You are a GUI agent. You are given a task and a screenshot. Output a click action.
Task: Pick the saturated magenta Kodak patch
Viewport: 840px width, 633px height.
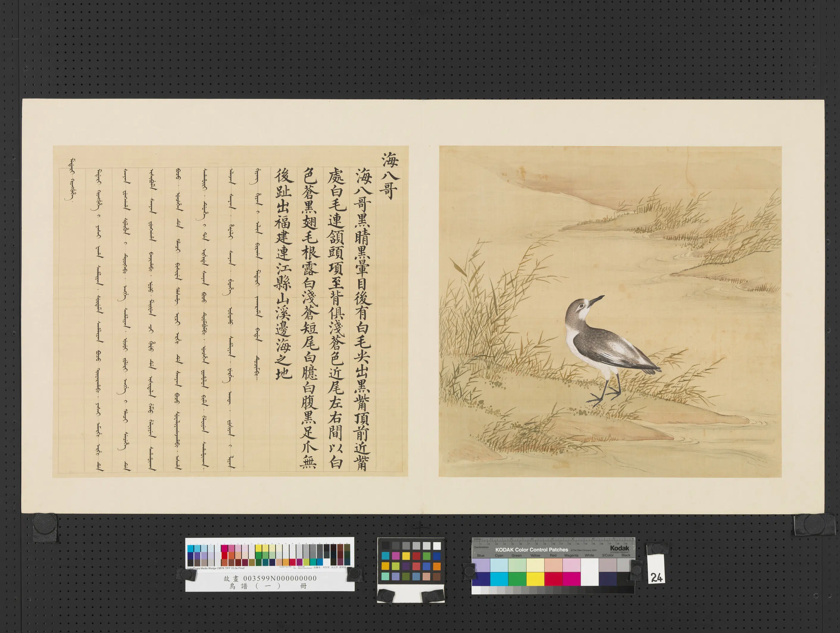[x=572, y=579]
